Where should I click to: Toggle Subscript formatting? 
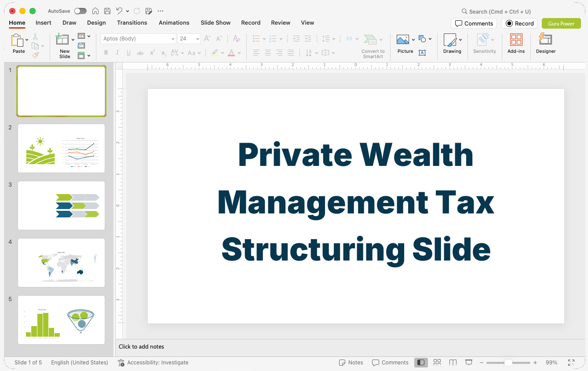coord(164,53)
